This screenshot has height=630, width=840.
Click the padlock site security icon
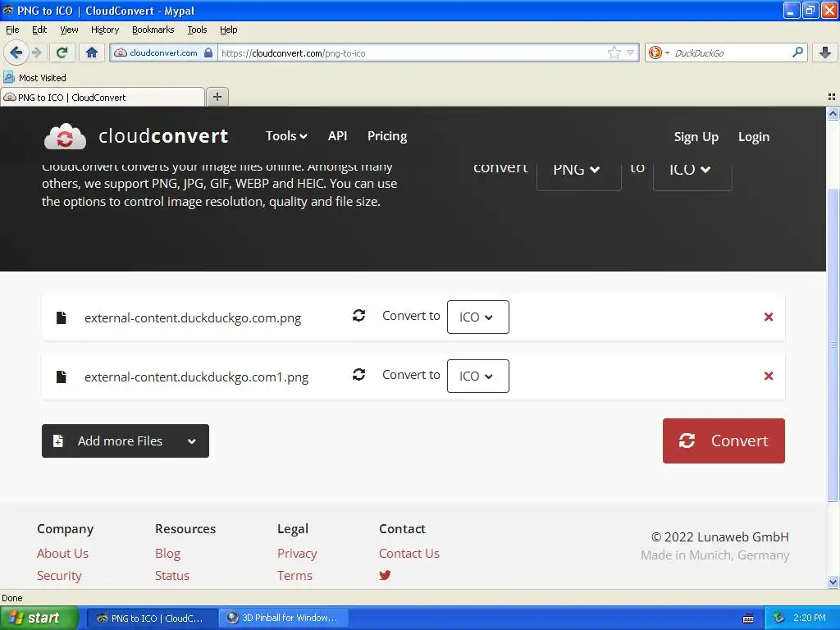(x=208, y=52)
